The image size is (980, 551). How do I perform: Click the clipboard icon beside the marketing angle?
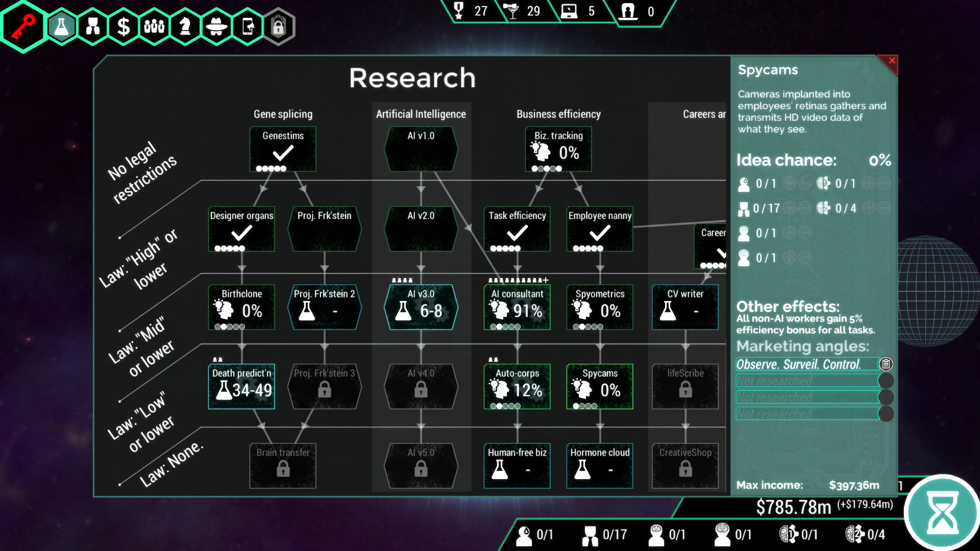point(887,364)
